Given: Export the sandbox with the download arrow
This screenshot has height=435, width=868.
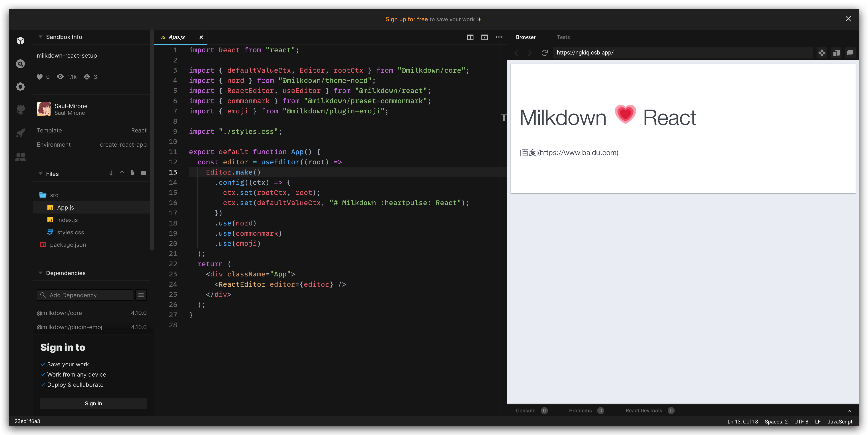Looking at the screenshot, I should tap(111, 173).
